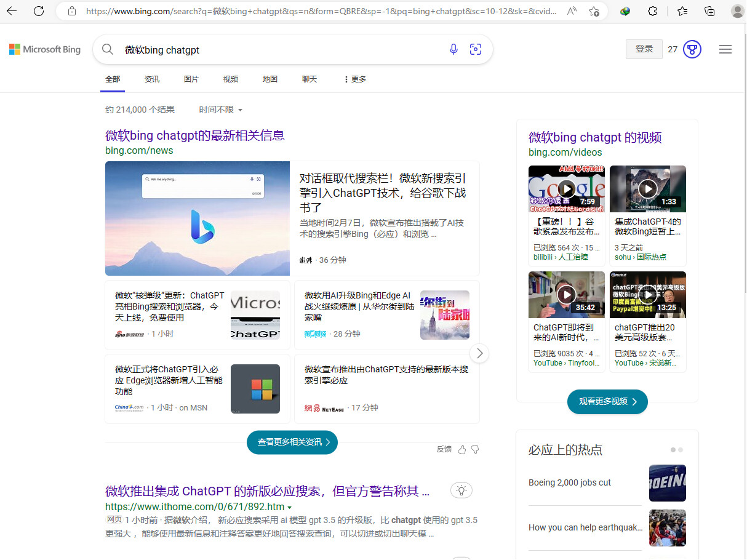Open trending item Boeing 2,000 jobs cut
This screenshot has height=560, width=747.
(x=570, y=482)
